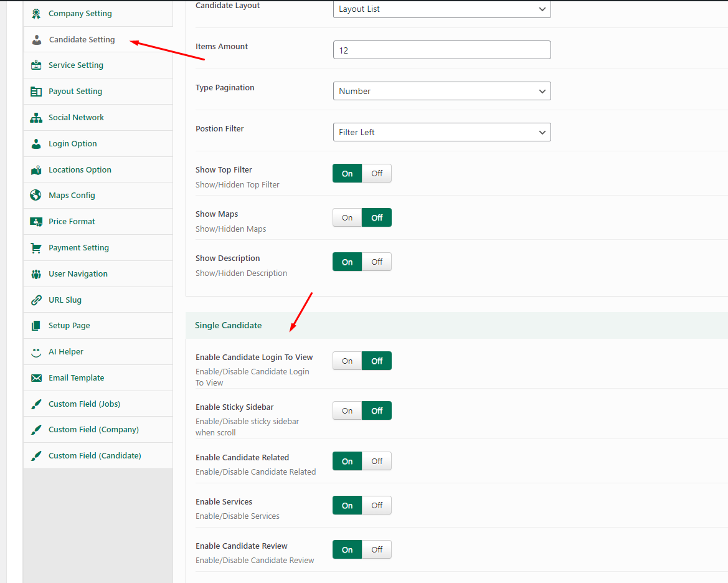728x583 pixels.
Task: Click the Company Setting award icon
Action: point(36,13)
